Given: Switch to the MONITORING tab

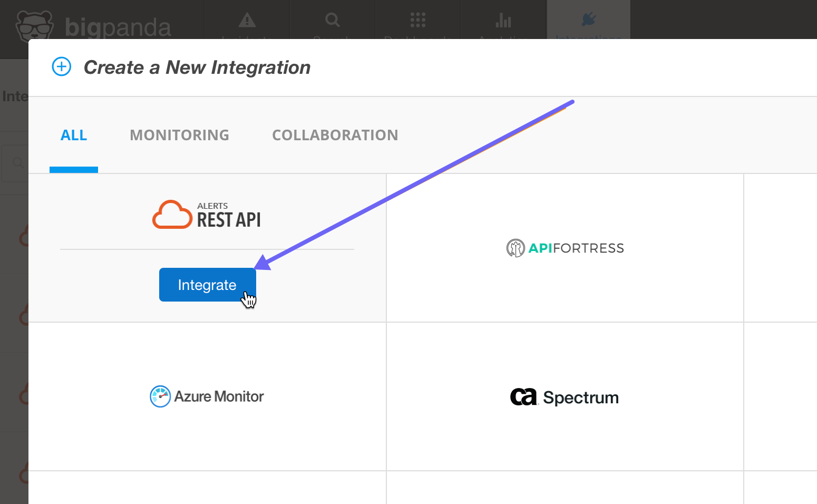Looking at the screenshot, I should coord(179,135).
